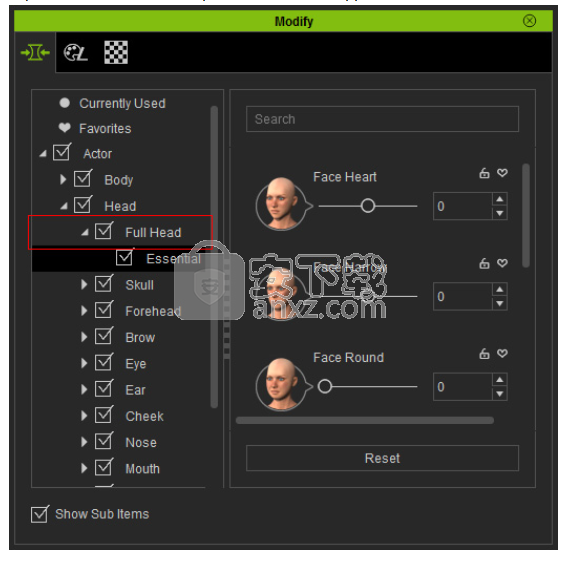Uncheck the Forehead checkbox
Image resolution: width=564 pixels, height=563 pixels.
[104, 309]
